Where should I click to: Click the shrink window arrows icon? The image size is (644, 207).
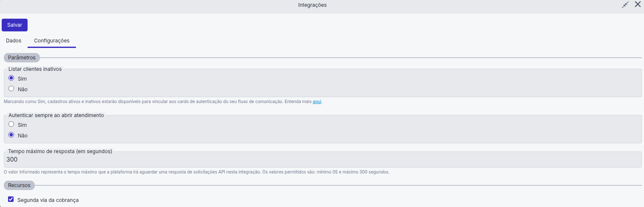point(625,5)
